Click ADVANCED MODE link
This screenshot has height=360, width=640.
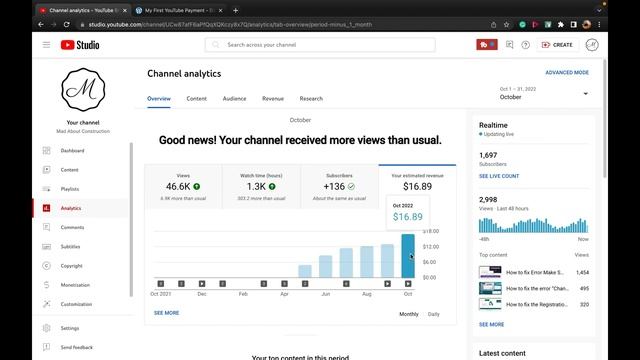tap(567, 73)
